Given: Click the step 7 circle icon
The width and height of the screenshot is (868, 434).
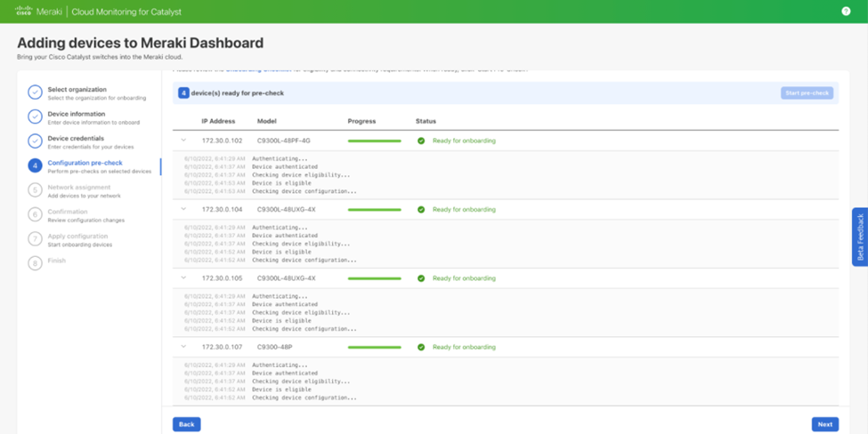Looking at the screenshot, I should click(x=35, y=239).
